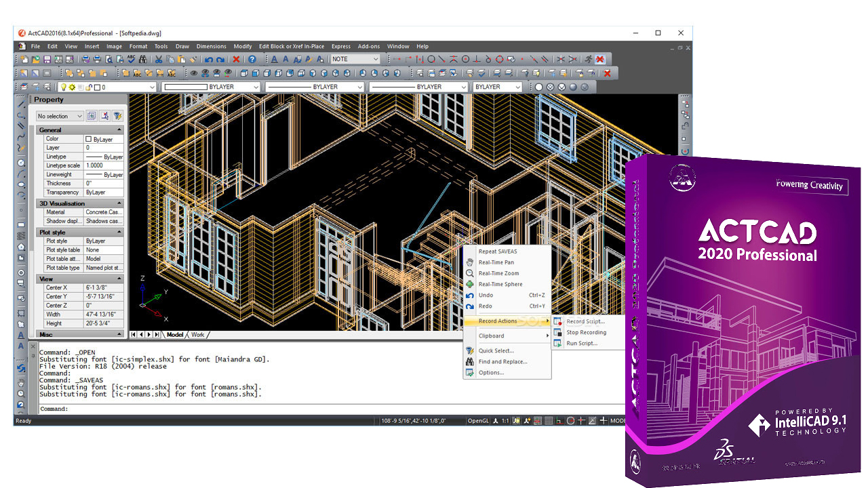Toggle the snap-off red X icon in snap toolbar
This screenshot has height=488, width=868.
pyautogui.click(x=599, y=59)
